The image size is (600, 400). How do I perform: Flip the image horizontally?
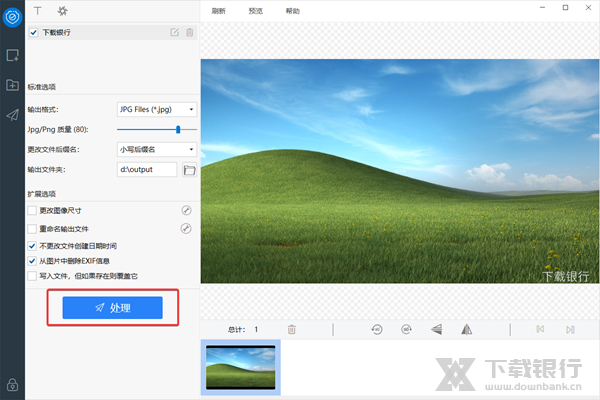(466, 329)
